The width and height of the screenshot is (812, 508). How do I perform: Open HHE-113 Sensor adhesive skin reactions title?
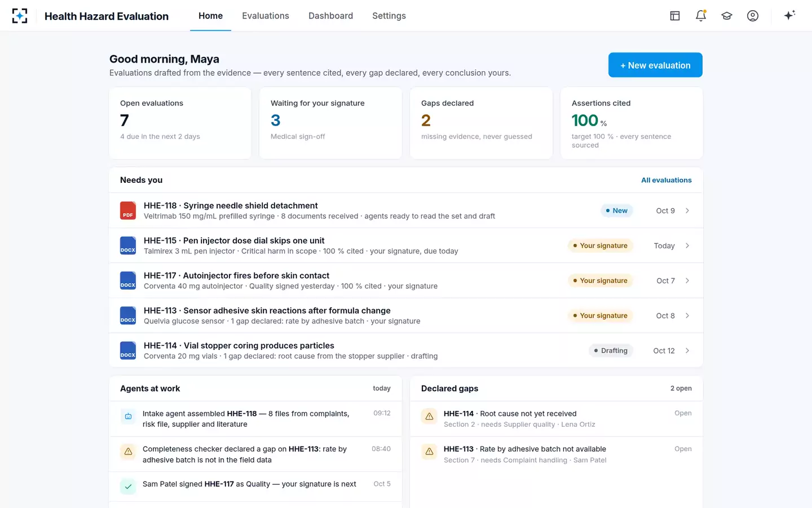[267, 310]
